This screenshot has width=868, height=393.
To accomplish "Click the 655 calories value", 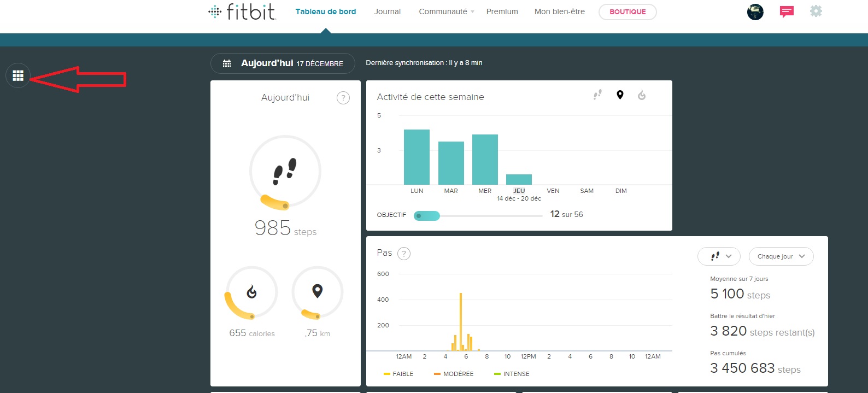I will pyautogui.click(x=252, y=333).
